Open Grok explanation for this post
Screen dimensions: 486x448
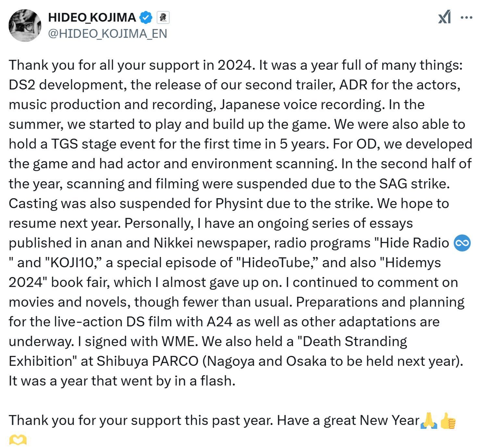pos(444,17)
